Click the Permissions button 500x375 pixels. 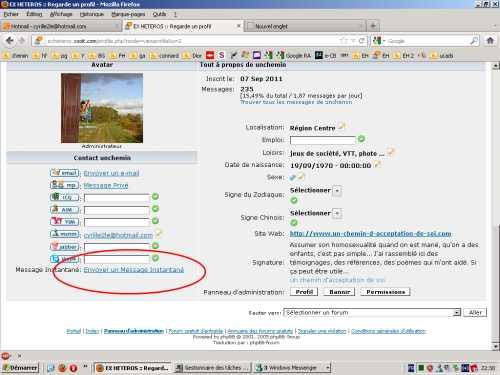pos(385,292)
